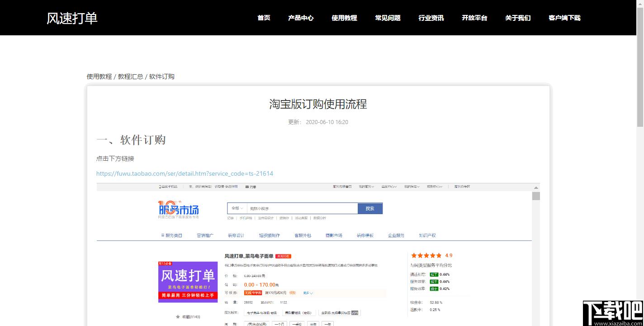Click the page vertical scrollbar thumb

tap(640, 68)
